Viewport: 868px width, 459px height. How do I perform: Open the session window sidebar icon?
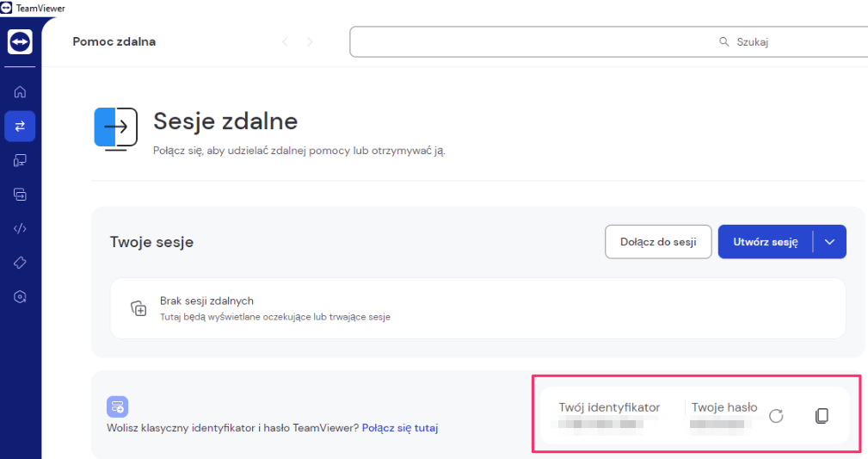[x=20, y=195]
